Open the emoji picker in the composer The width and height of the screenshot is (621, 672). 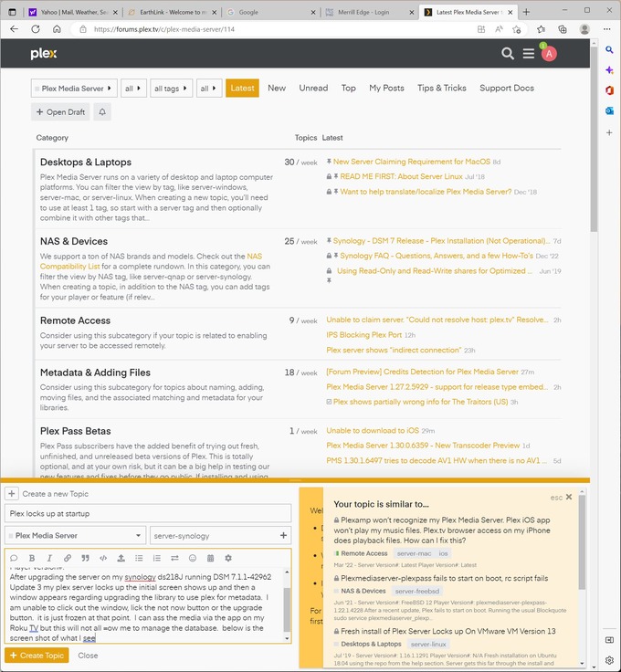click(x=193, y=558)
